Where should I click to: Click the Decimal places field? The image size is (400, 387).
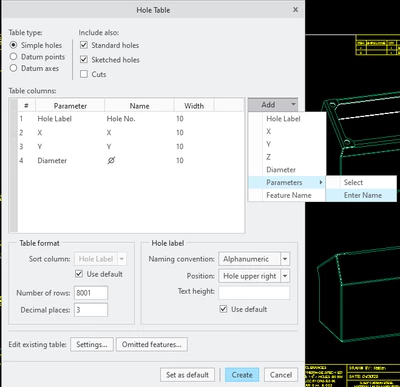click(x=91, y=310)
